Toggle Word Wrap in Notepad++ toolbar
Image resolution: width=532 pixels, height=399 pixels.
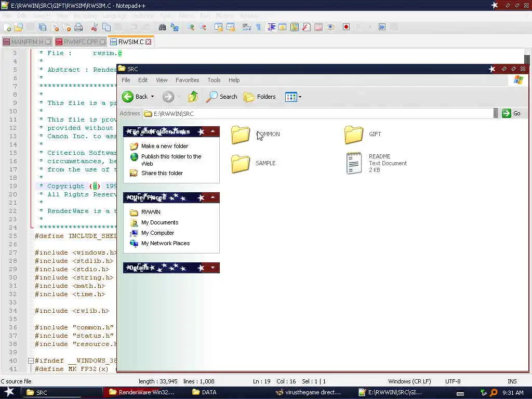tap(247, 27)
